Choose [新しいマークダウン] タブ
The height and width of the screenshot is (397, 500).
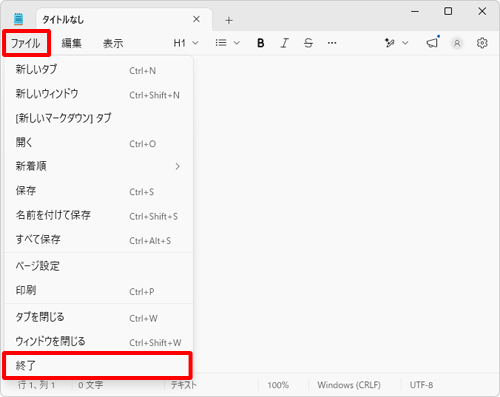point(99,118)
